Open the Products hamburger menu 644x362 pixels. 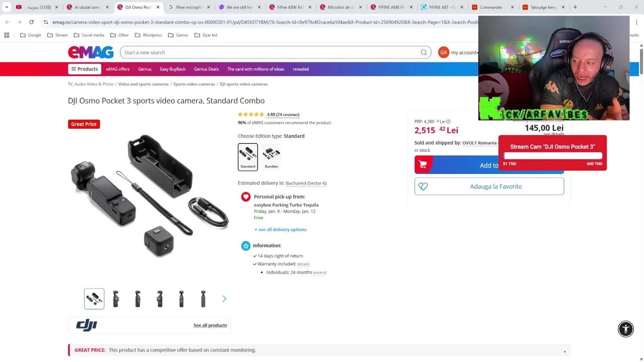pyautogui.click(x=85, y=69)
